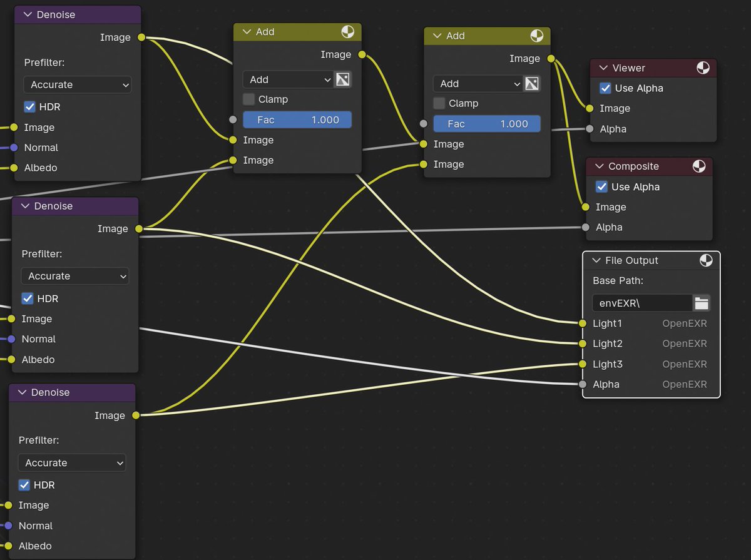Click top Denoise node's Image output socket

pos(141,38)
